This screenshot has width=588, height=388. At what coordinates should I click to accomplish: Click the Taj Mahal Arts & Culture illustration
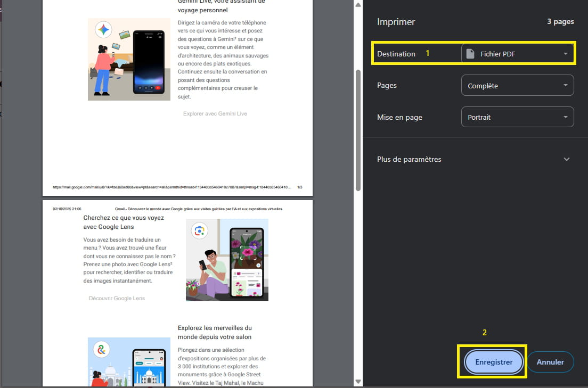tap(129, 362)
